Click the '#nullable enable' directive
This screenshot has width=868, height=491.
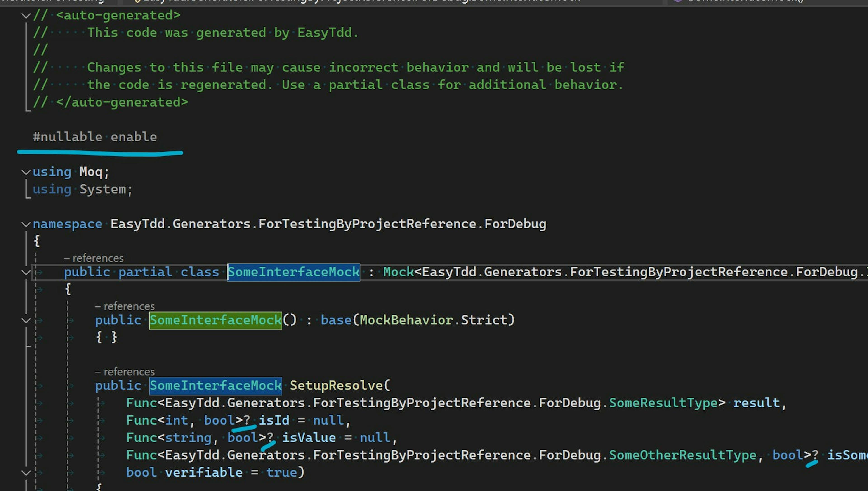(95, 137)
